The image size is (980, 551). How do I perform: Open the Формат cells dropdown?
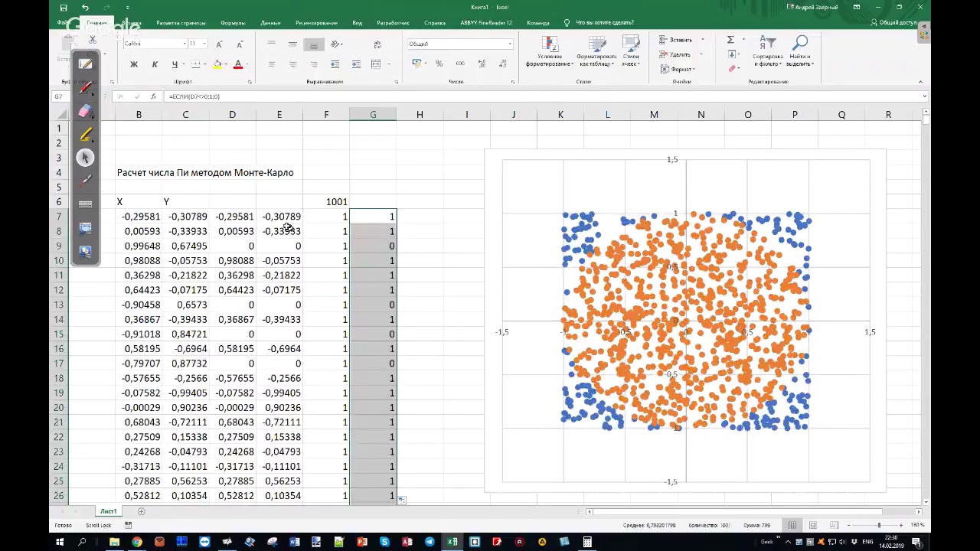(x=678, y=69)
